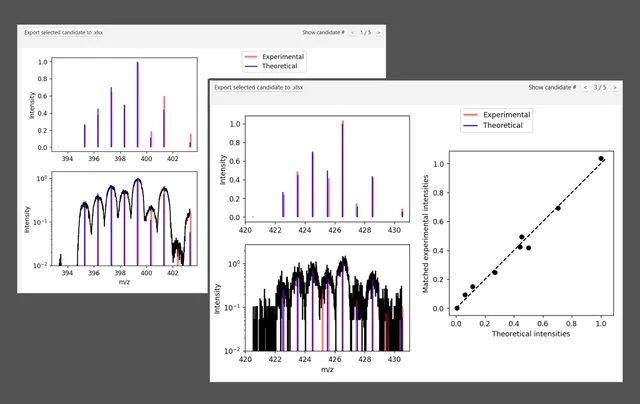The image size is (640, 404).
Task: Click the 'Matched experimental intensities' axis label
Action: (x=425, y=233)
